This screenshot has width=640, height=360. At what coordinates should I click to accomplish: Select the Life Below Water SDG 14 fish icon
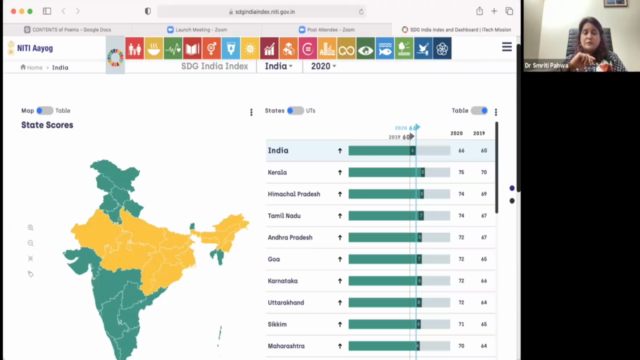(384, 49)
